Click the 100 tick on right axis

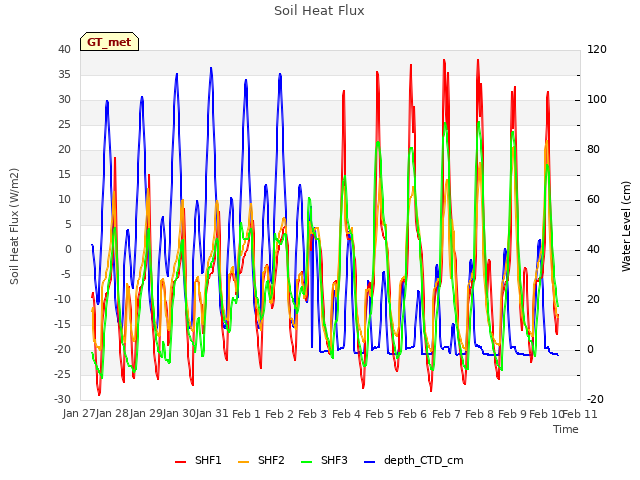(x=597, y=100)
